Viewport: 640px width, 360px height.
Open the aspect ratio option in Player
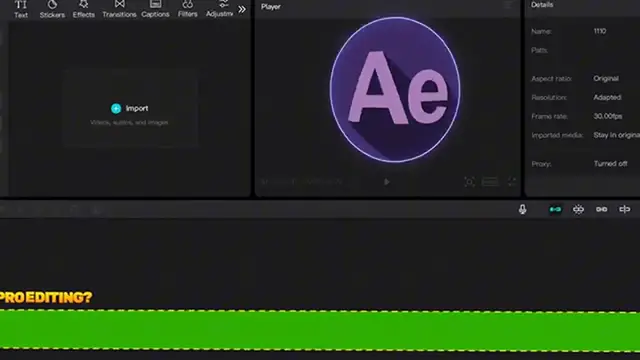pyautogui.click(x=490, y=182)
